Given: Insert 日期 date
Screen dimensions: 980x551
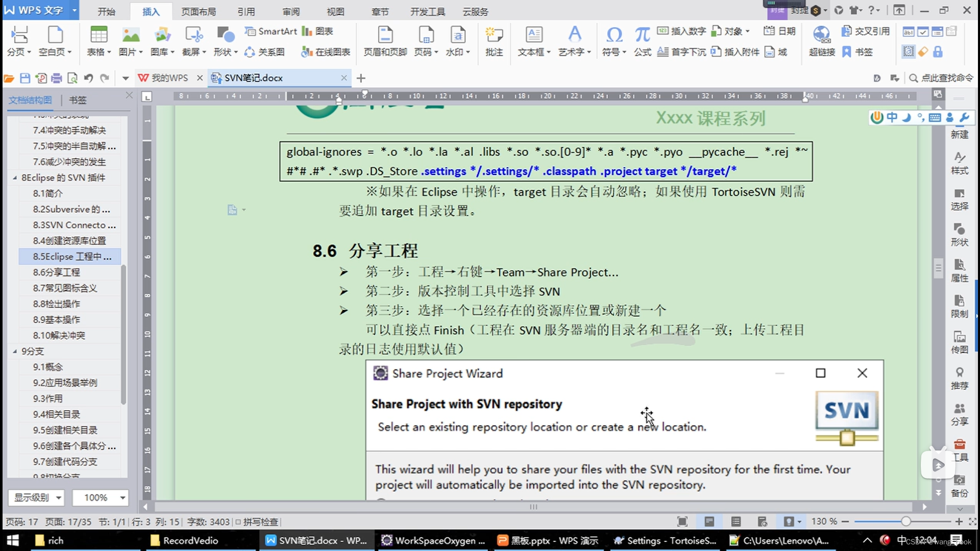Looking at the screenshot, I should 779,31.
